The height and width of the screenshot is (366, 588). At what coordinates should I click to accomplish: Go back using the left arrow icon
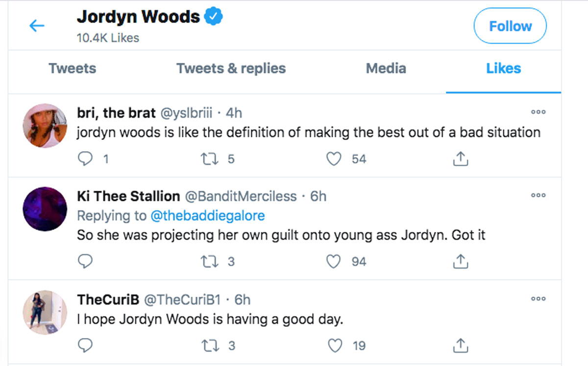37,26
